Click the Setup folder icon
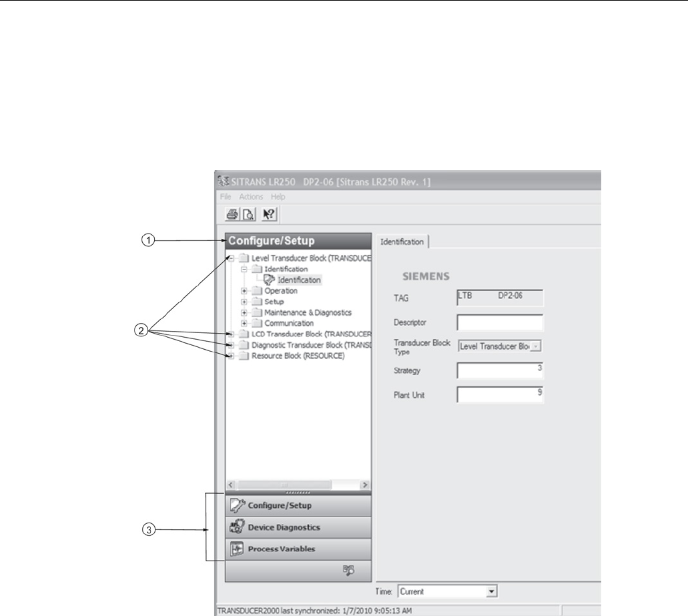688x616 pixels. click(x=257, y=302)
